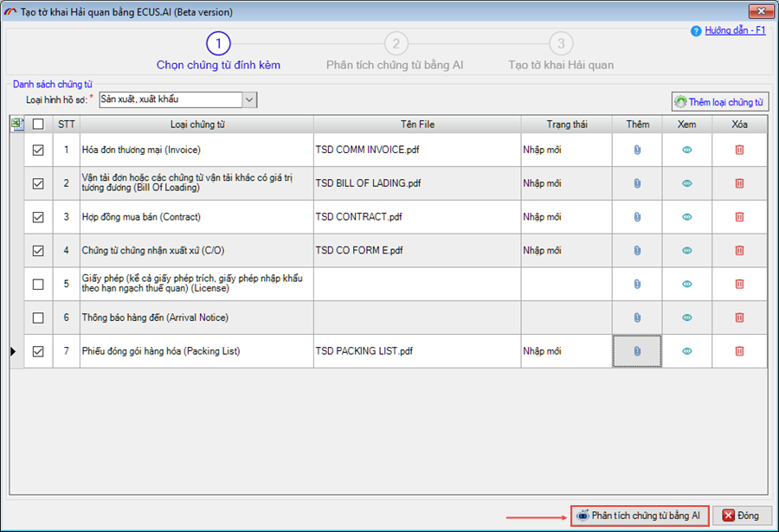Delete the TSD CONTRACT.pdf attachment
This screenshot has width=779, height=532.
coord(739,217)
